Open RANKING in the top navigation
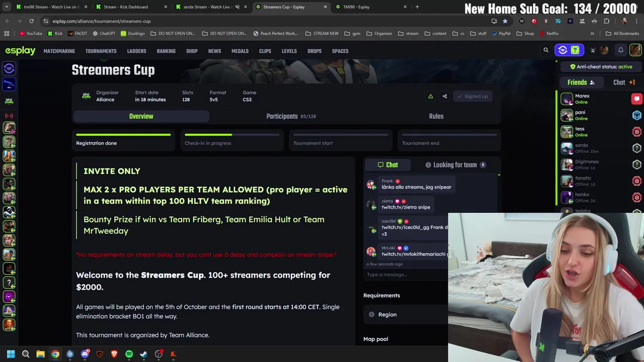The height and width of the screenshot is (362, 644). point(166,51)
